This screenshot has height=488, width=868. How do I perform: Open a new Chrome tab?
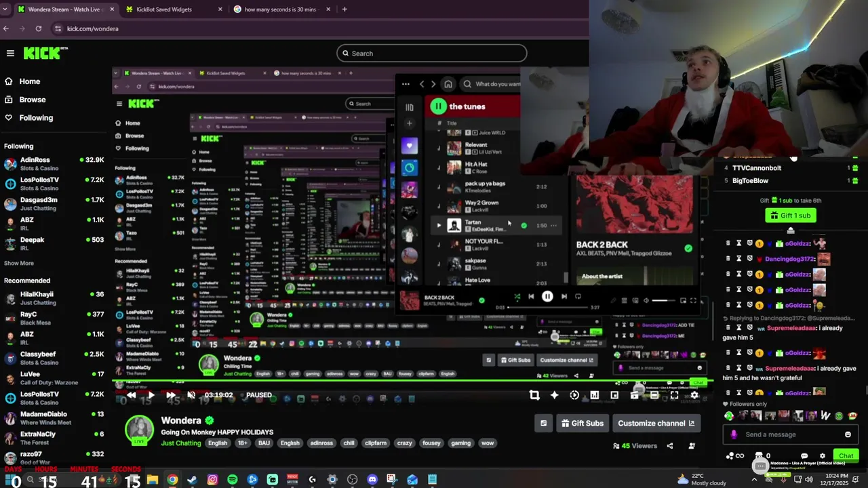pos(344,9)
